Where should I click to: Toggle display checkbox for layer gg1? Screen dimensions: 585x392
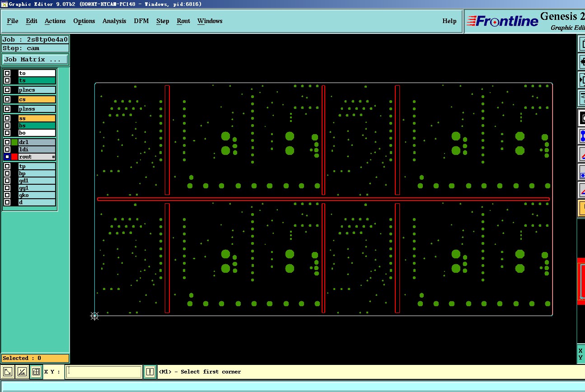[x=7, y=188]
